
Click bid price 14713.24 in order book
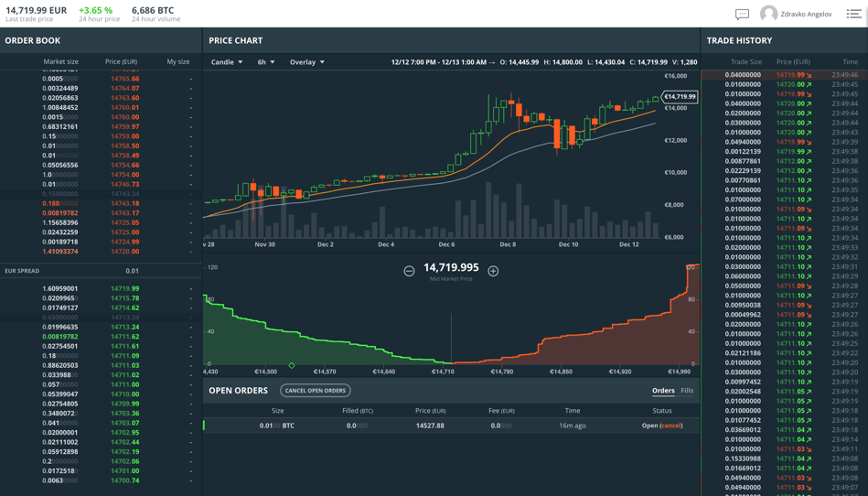coord(125,327)
